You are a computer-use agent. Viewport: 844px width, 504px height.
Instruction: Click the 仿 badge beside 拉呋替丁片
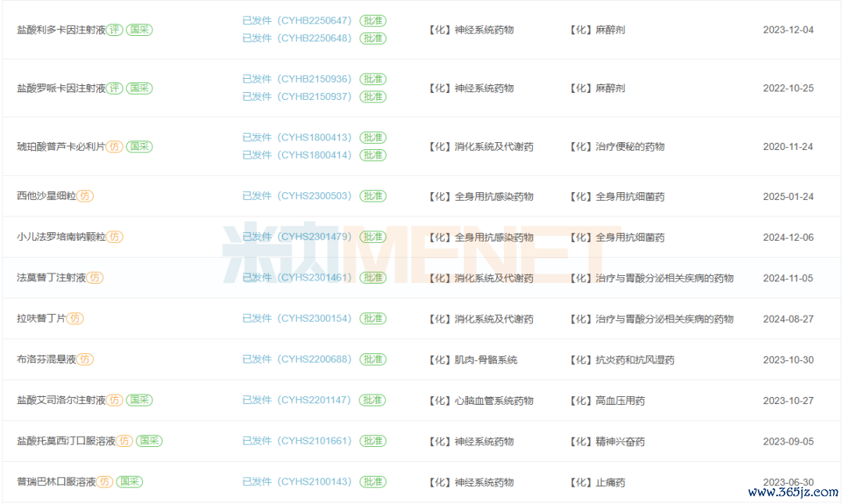(x=75, y=318)
